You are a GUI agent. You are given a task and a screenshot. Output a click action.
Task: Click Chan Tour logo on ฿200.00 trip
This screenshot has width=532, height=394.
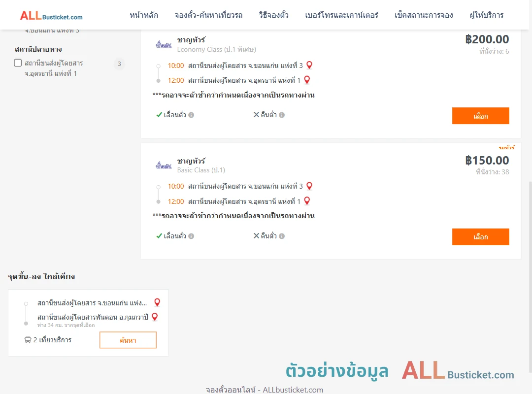click(x=164, y=44)
